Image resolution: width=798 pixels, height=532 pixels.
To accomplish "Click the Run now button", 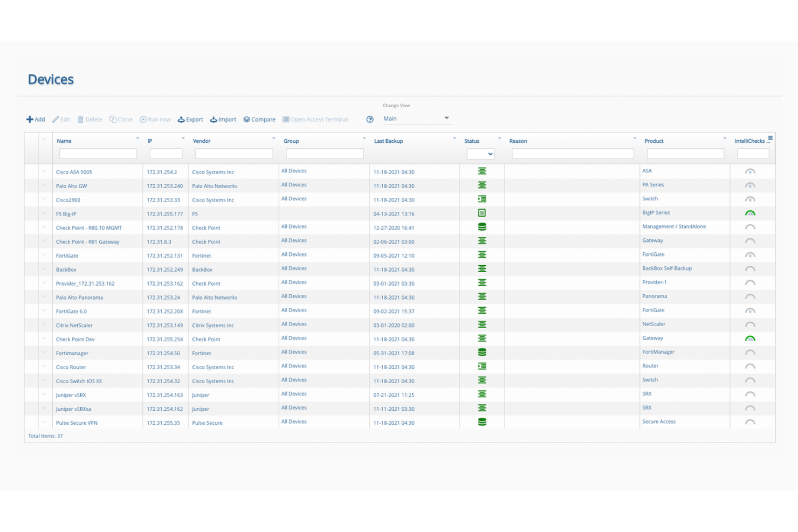I will click(x=155, y=119).
